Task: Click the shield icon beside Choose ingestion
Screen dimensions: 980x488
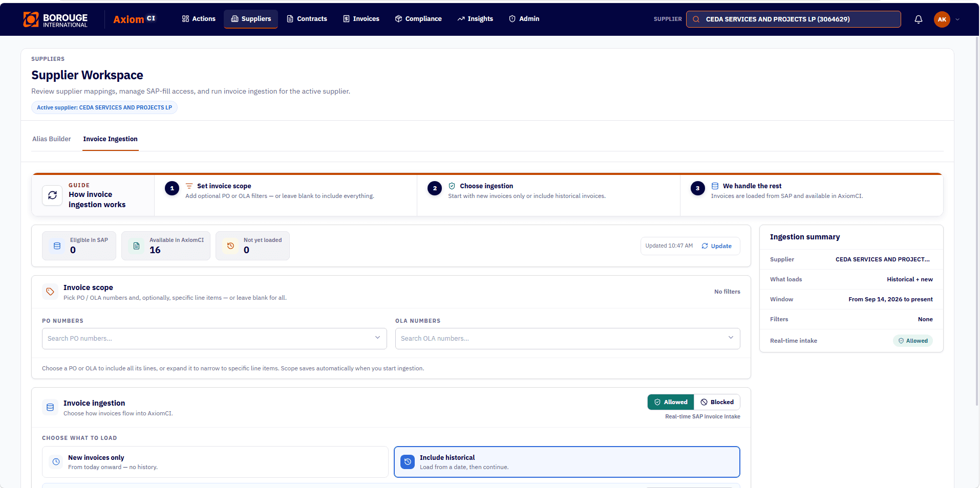Action: pos(452,186)
